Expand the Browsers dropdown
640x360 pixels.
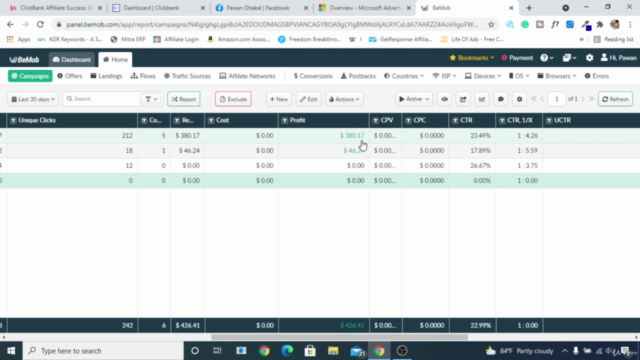[557, 76]
